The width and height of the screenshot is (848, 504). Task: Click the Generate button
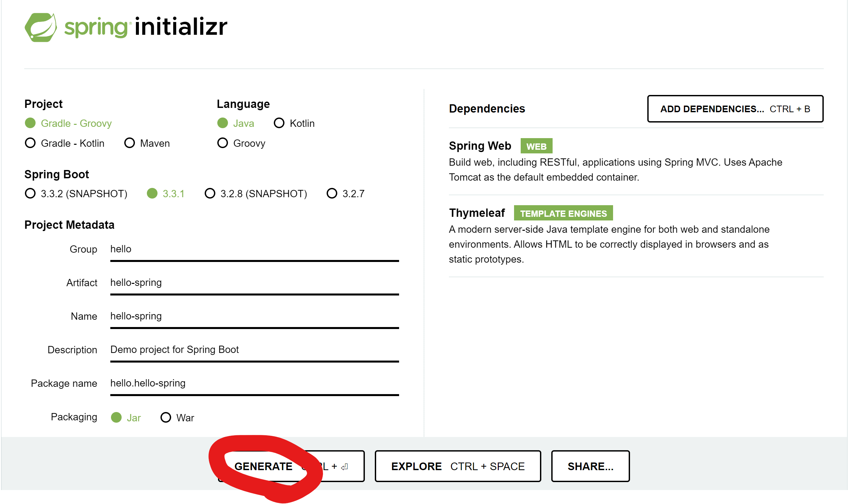[291, 466]
